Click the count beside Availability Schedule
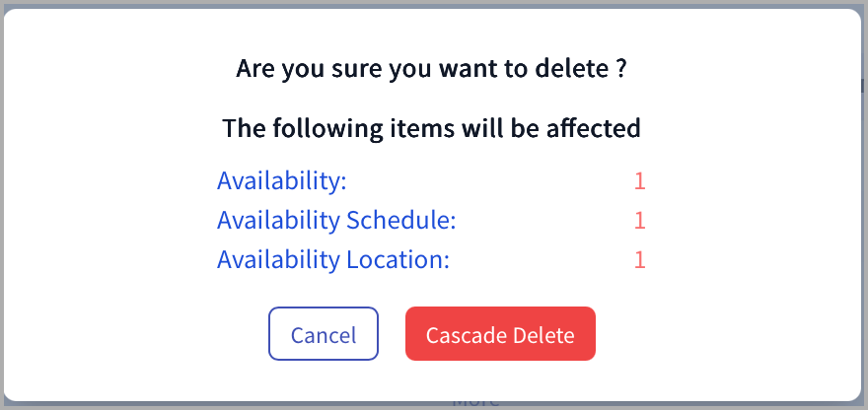This screenshot has width=868, height=410. click(640, 221)
